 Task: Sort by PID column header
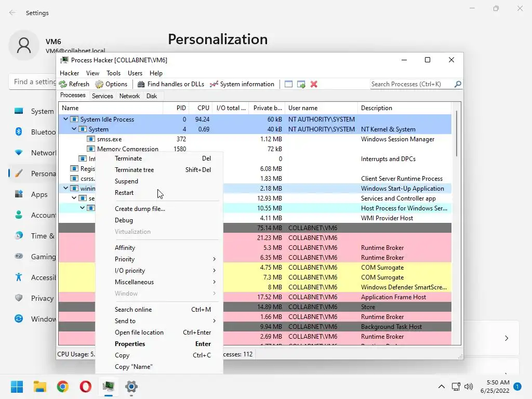pyautogui.click(x=176, y=108)
